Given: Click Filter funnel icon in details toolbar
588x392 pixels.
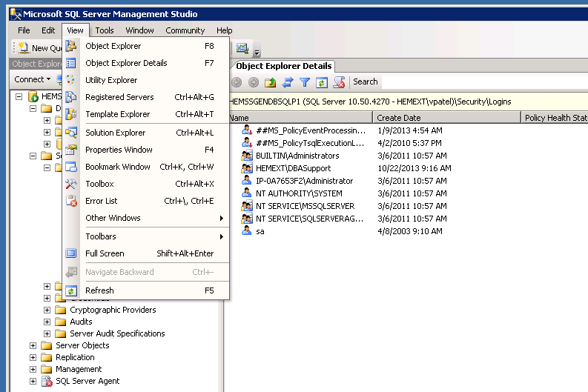Looking at the screenshot, I should point(305,82).
